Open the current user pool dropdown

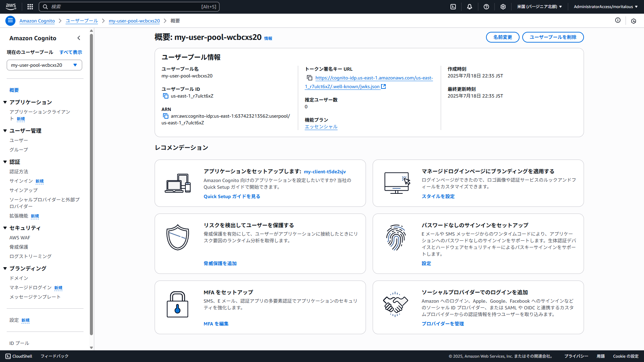click(44, 65)
